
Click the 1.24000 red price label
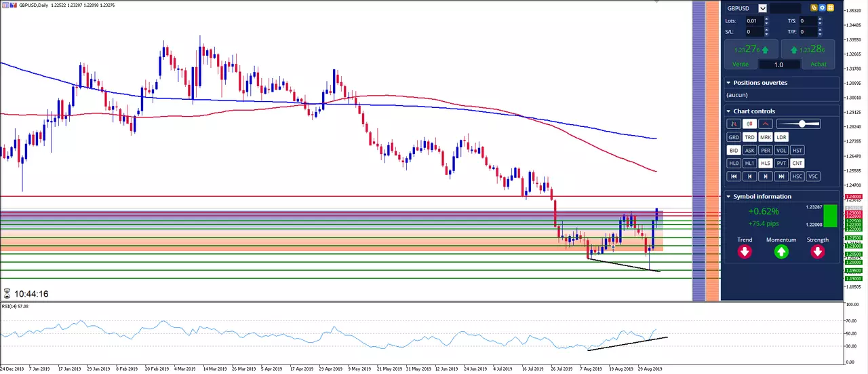click(853, 197)
